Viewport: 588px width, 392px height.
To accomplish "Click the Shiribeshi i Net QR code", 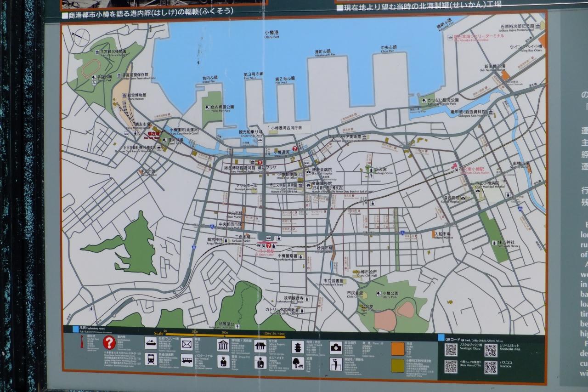I will 491,350.
